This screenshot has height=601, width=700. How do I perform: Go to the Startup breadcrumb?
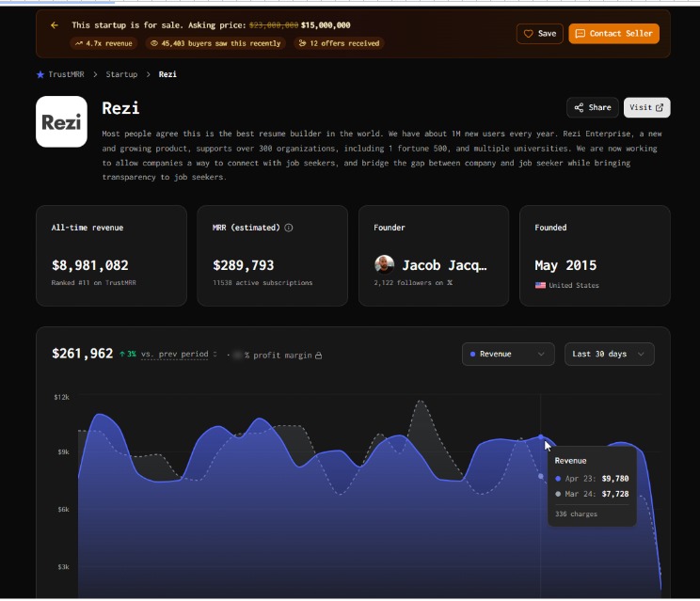121,74
